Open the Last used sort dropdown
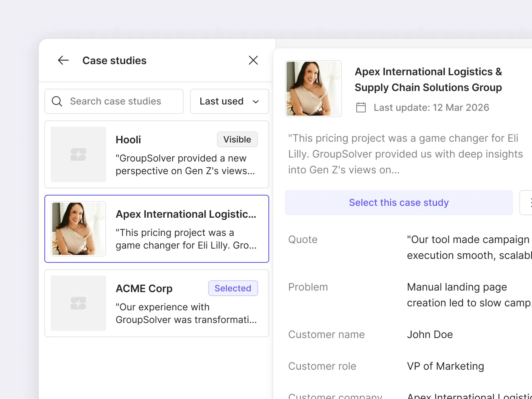This screenshot has width=532, height=399. (x=230, y=101)
